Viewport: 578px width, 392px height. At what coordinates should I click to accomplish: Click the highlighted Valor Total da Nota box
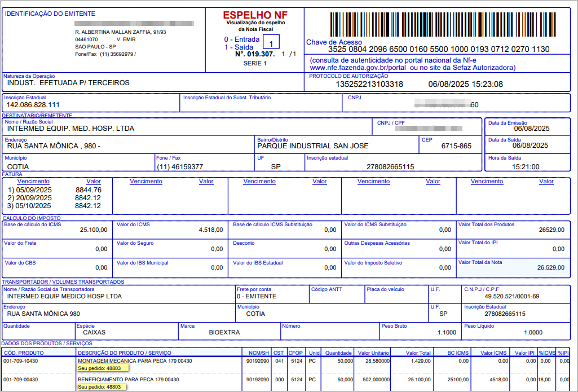(513, 267)
